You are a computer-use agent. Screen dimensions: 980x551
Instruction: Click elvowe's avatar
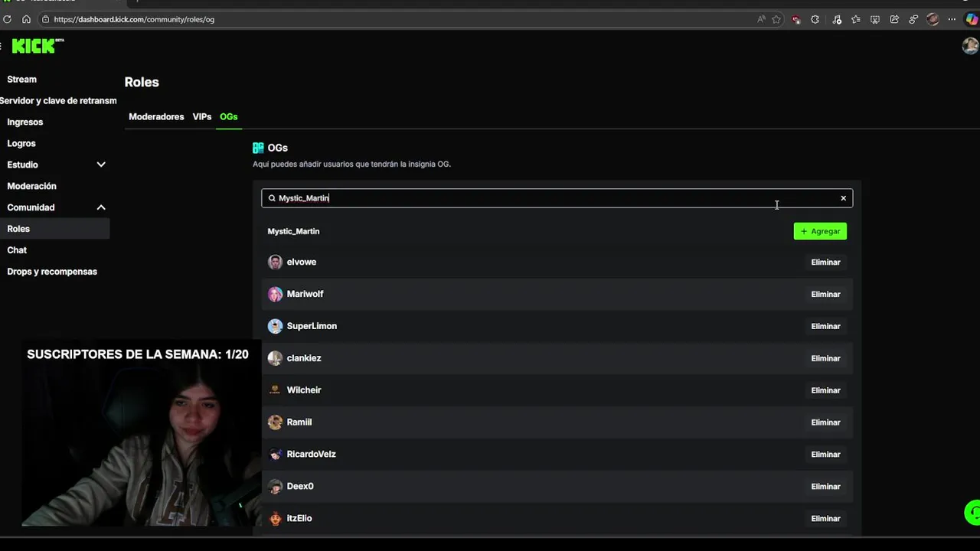(x=275, y=262)
